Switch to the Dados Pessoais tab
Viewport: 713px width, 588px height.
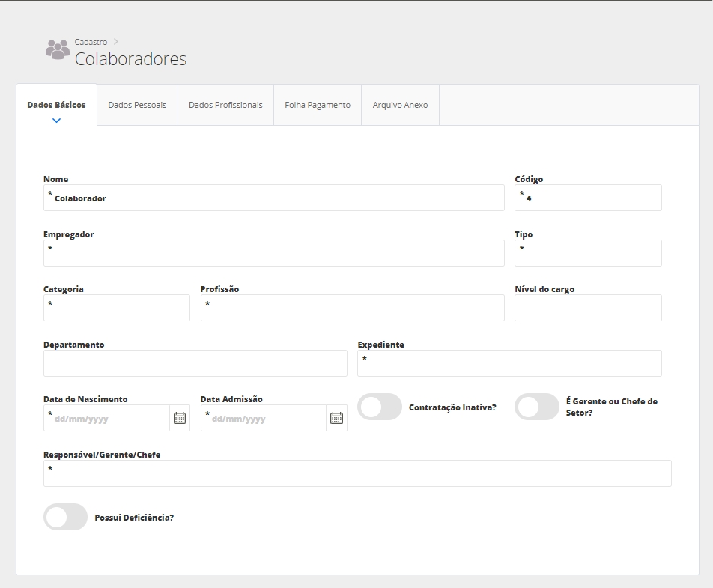[137, 105]
